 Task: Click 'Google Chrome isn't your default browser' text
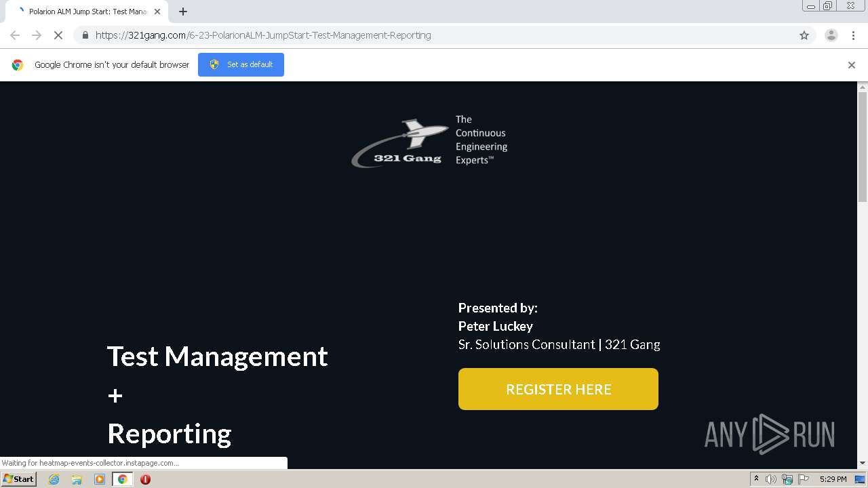coord(112,65)
